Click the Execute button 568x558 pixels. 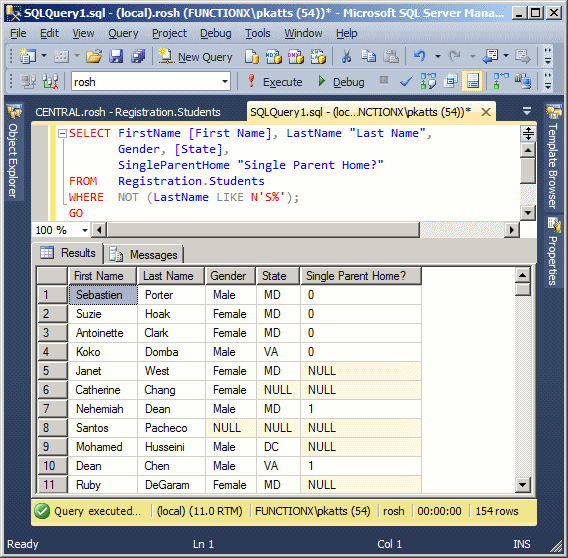pyautogui.click(x=275, y=82)
